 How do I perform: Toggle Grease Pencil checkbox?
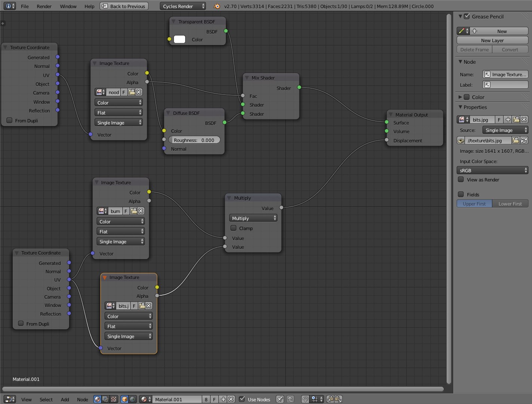(x=467, y=16)
